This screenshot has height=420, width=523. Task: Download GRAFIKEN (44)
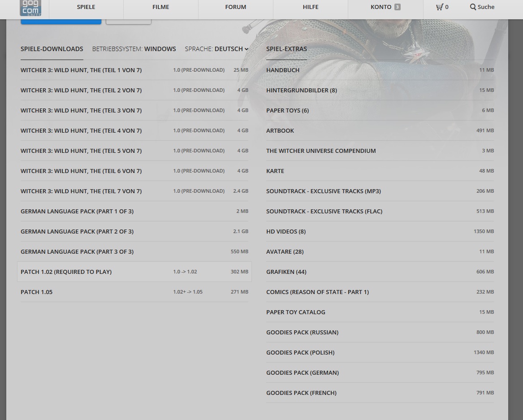[x=380, y=272]
